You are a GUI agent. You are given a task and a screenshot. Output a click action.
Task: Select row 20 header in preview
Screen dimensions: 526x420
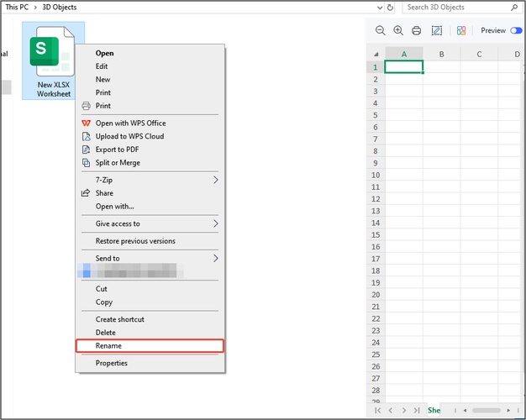coord(376,295)
